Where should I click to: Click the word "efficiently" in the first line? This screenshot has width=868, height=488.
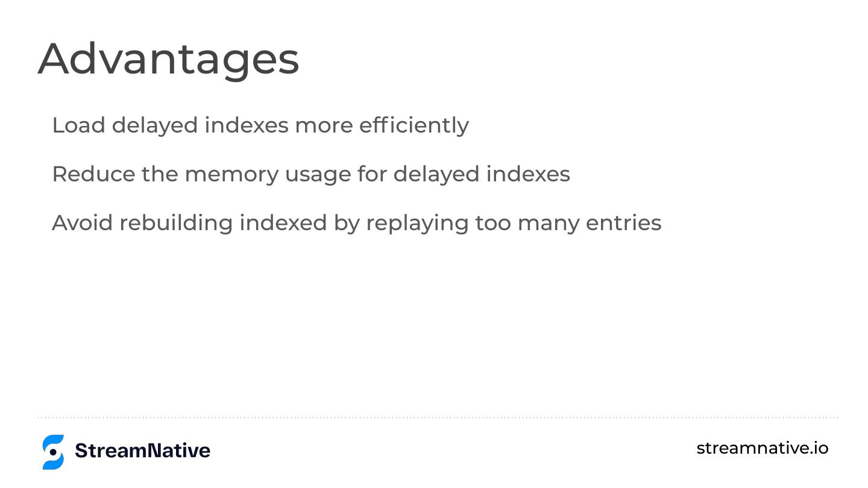(x=414, y=125)
